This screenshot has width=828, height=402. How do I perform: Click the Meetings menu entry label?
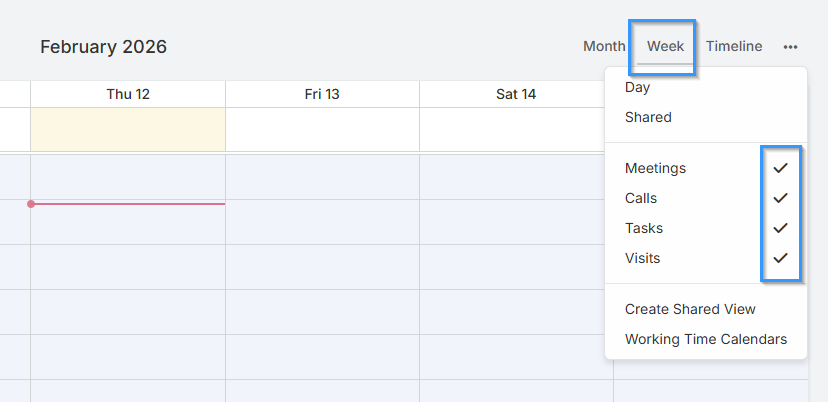(655, 168)
